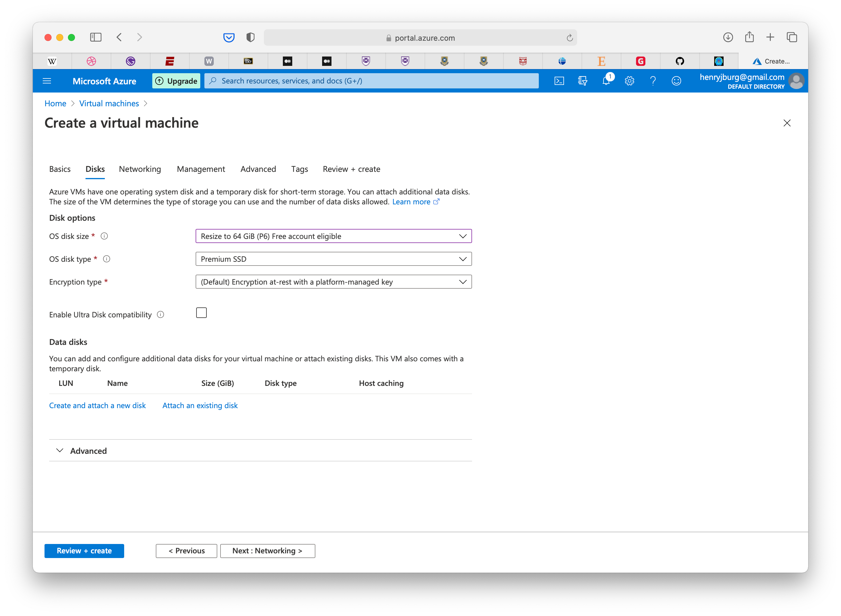The height and width of the screenshot is (616, 841).
Task: Click info icon beside Ultra Disk compatibility
Action: 160,315
